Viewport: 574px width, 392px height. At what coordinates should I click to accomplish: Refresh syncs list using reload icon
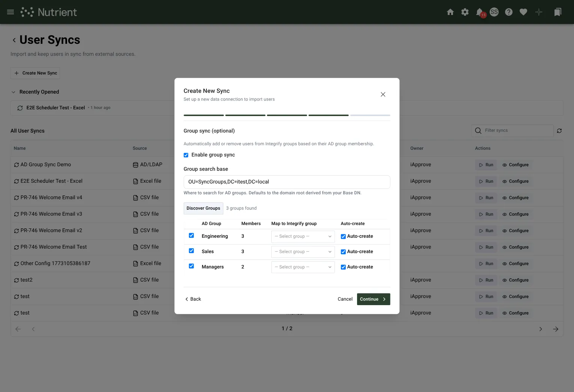pyautogui.click(x=559, y=131)
